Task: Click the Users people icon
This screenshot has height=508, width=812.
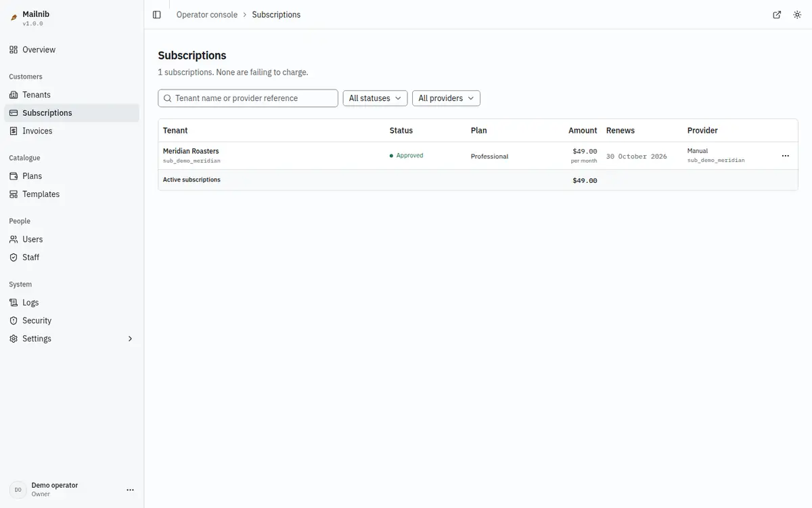Action: [14, 239]
